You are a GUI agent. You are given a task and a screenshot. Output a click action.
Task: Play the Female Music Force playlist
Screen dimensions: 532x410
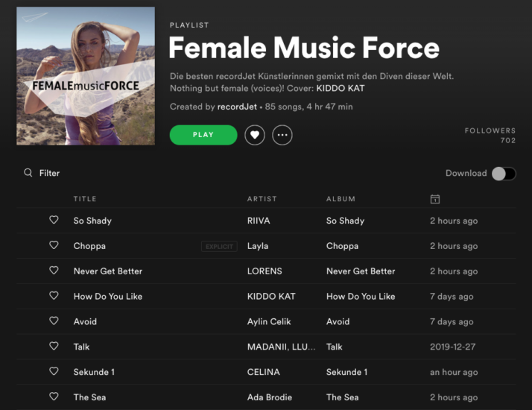[203, 135]
